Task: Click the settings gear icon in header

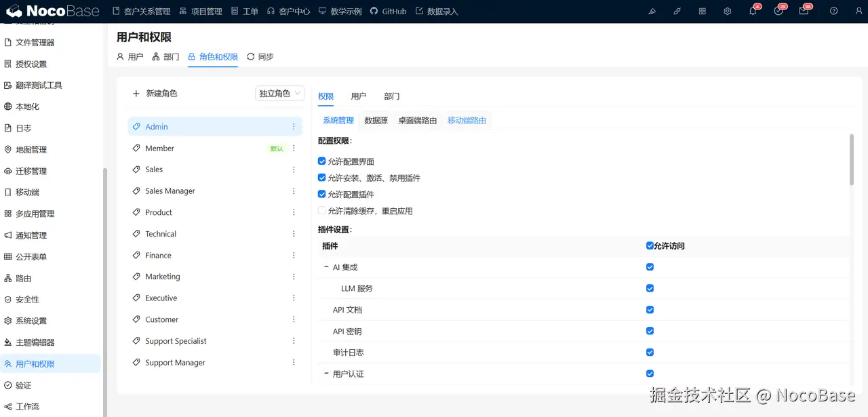Action: coord(727,11)
